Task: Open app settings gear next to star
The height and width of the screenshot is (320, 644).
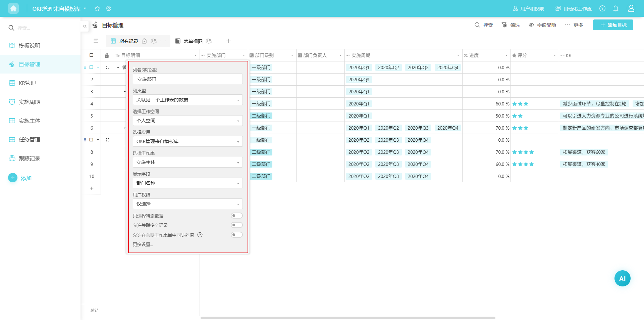Action: [x=109, y=8]
